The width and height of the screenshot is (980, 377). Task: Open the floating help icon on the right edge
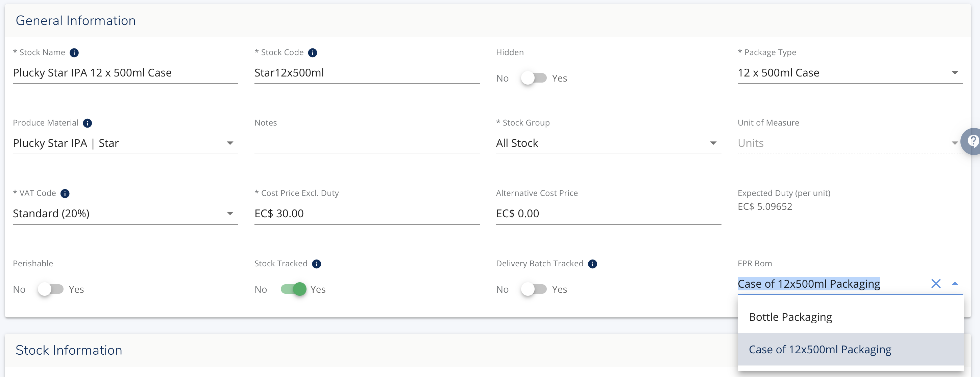coord(972,140)
